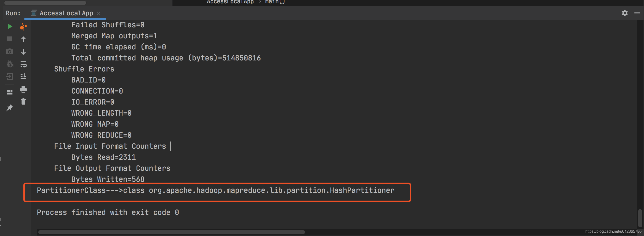Click the top editor horizontal scrollbar

[x=45, y=3]
